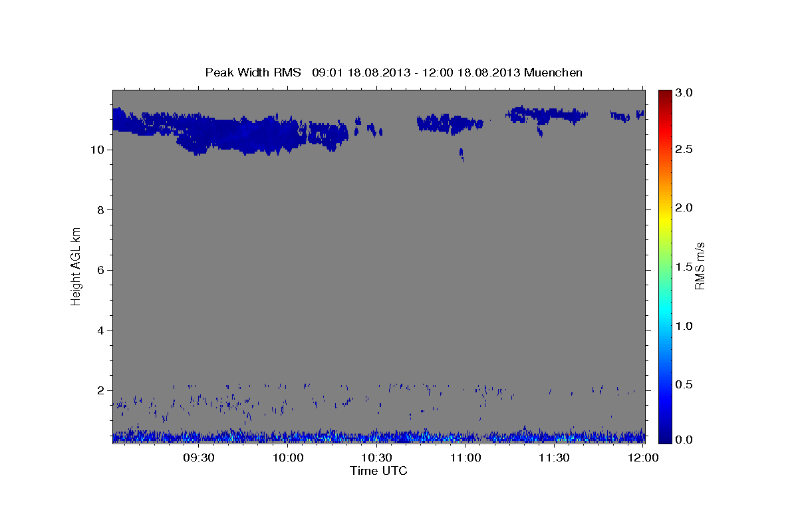The height and width of the screenshot is (532, 798).
Task: Click the colorbar label '1.5'
Action: [684, 267]
